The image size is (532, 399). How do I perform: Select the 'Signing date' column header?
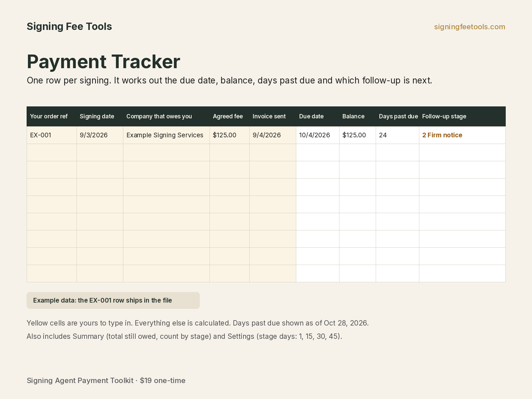coord(100,116)
